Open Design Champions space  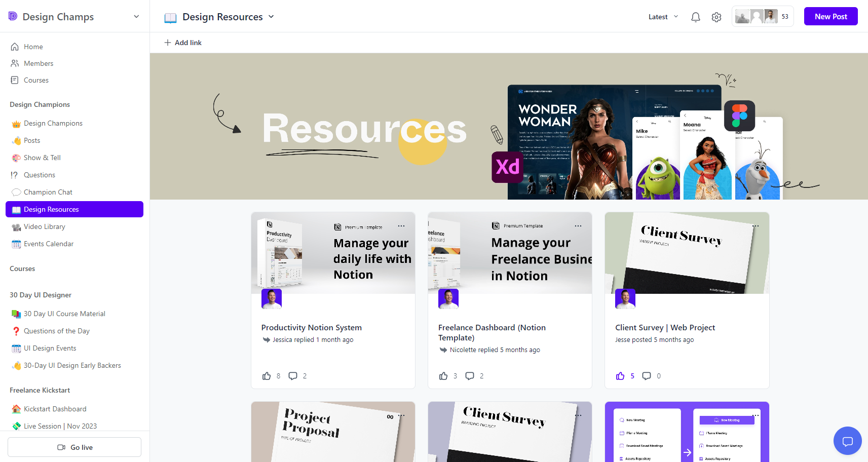coord(74,123)
